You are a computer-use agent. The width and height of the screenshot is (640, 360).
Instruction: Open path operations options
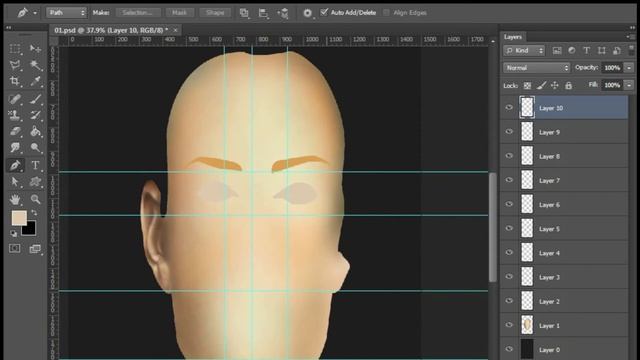244,13
